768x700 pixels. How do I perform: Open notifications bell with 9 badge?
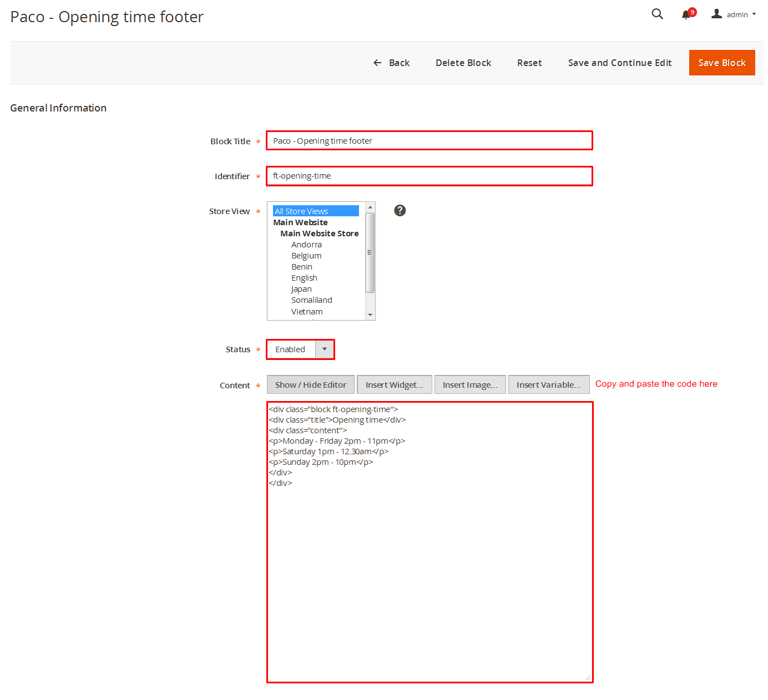pyautogui.click(x=688, y=14)
